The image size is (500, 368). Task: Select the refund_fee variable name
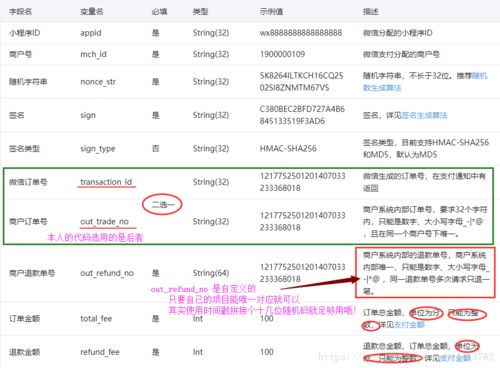100,352
